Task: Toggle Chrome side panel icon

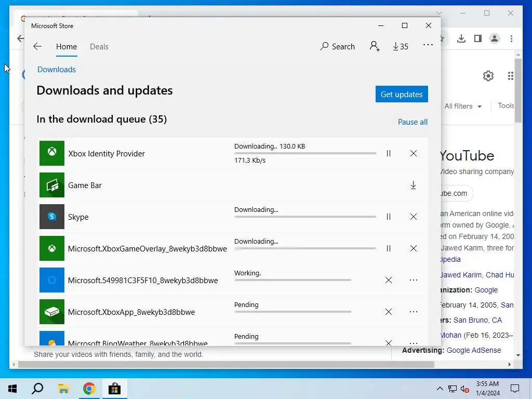Action: (x=478, y=38)
